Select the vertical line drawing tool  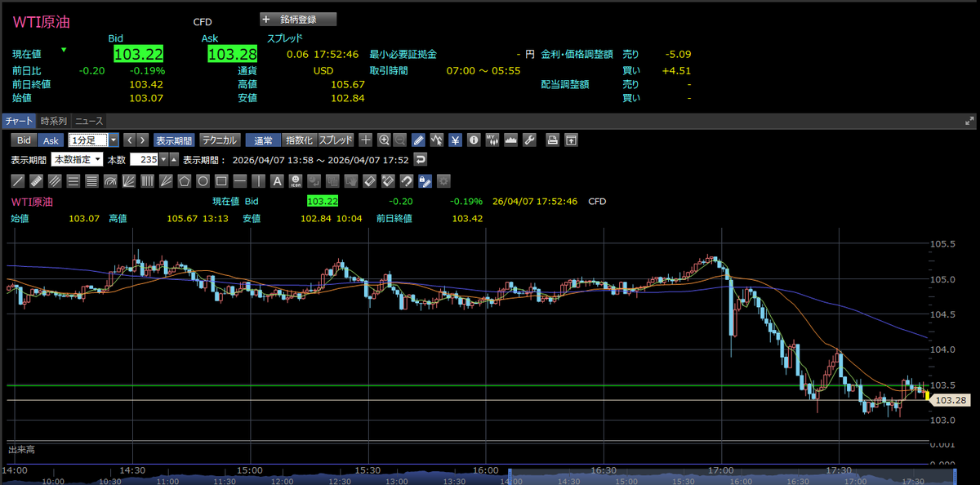(x=258, y=180)
